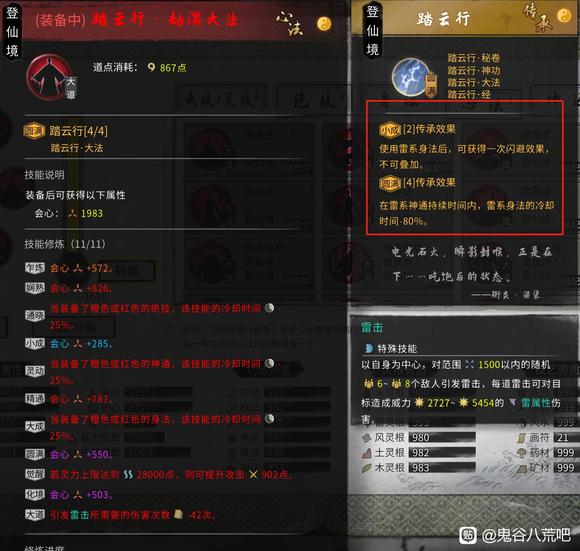Viewport: 580px width, 551px height.
Task: Click the 踏云行·神功 entry
Action: coord(473,70)
